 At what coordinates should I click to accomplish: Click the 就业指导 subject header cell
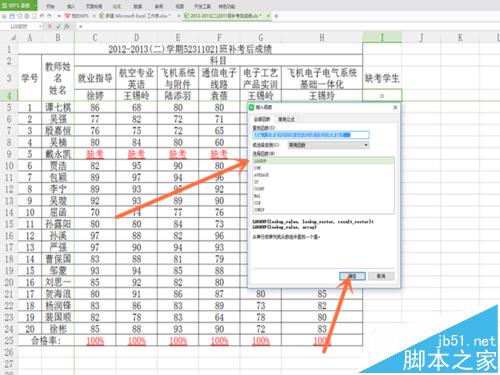point(95,78)
